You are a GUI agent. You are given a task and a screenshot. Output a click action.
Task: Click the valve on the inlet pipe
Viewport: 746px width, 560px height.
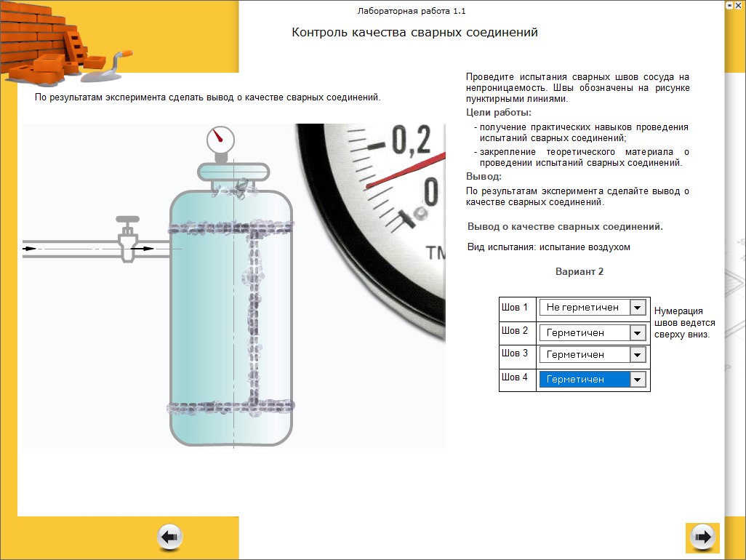tap(129, 237)
